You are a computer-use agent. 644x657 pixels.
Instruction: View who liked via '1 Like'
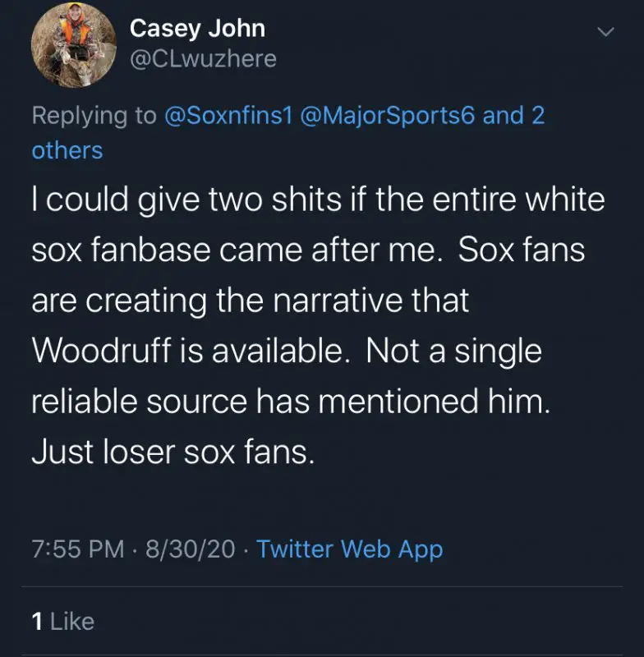(63, 621)
